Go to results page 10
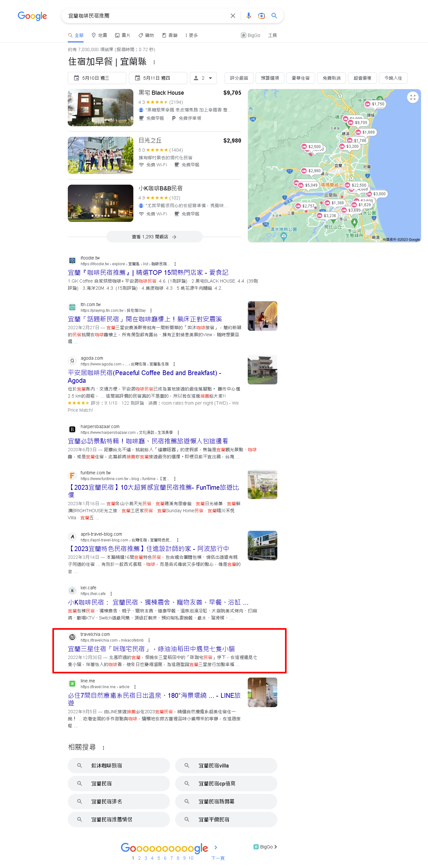This screenshot has height=868, width=428. (191, 858)
